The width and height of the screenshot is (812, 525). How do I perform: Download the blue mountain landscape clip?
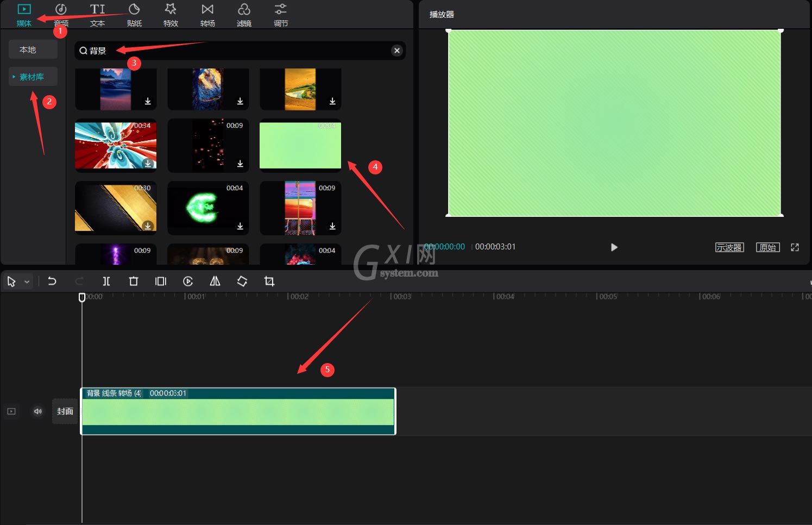pyautogui.click(x=148, y=101)
